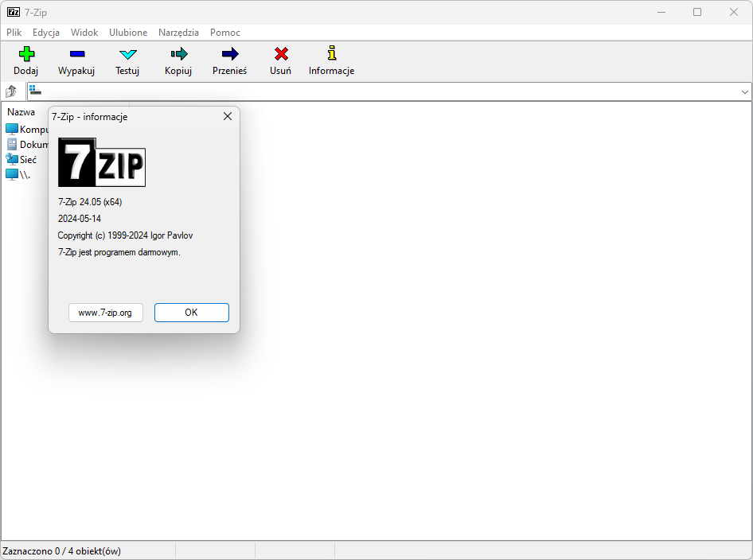Click the Przenieś arrow icon
Screen dimensions: 753x560
tap(230, 54)
